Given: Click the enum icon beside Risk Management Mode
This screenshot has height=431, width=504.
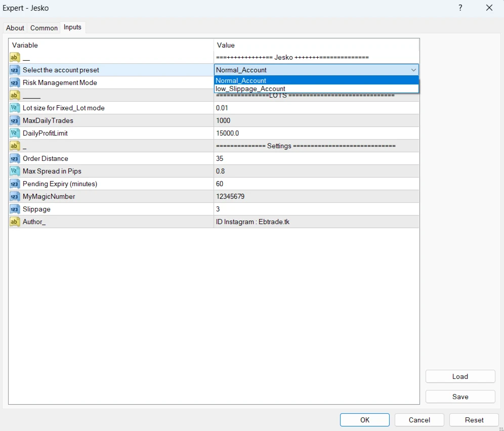Looking at the screenshot, I should tap(15, 82).
